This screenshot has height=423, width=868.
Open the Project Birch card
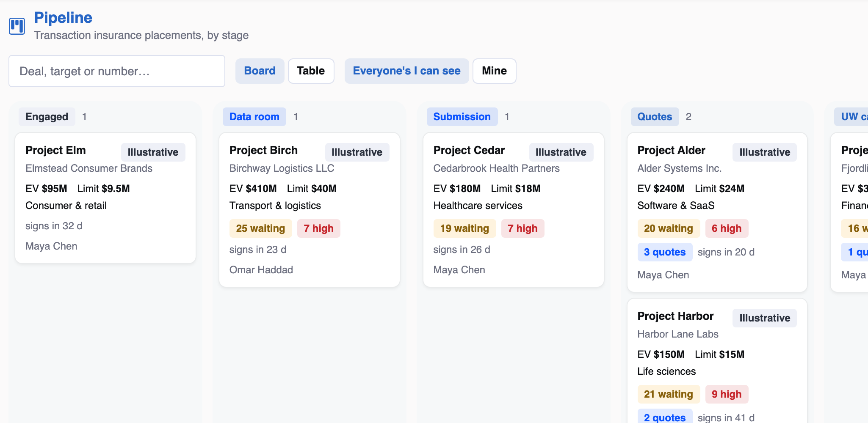(310, 210)
